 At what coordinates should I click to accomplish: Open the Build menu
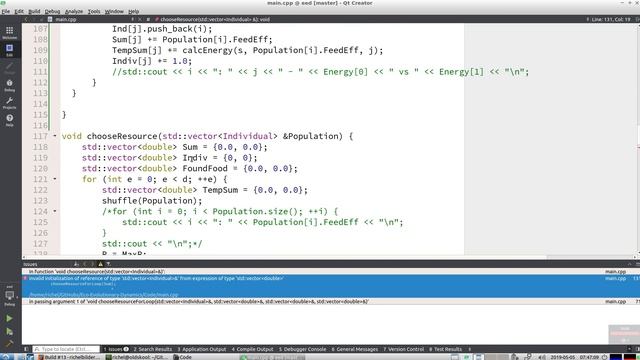(x=34, y=11)
